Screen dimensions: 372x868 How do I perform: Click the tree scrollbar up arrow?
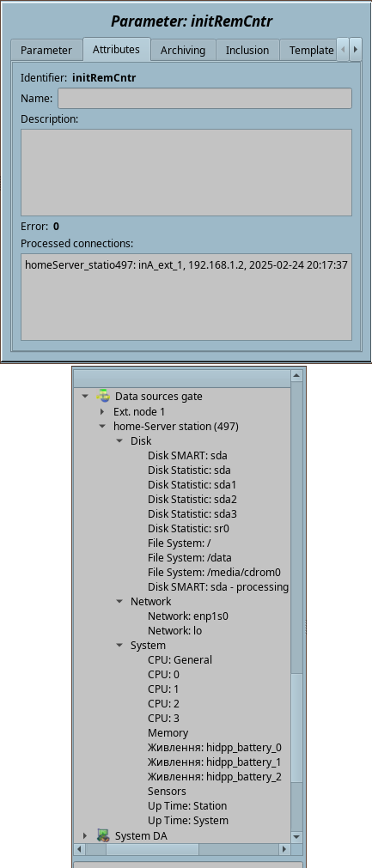(x=296, y=376)
